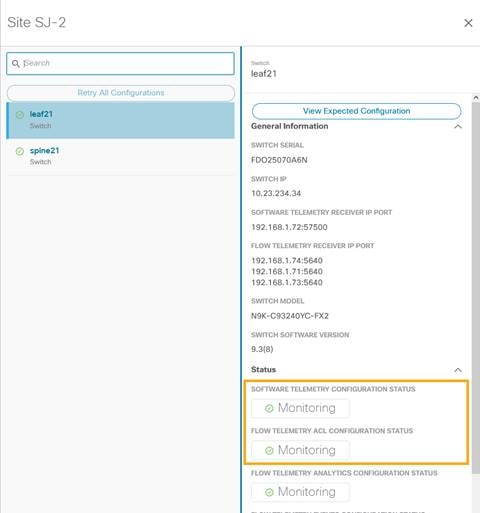480x513 pixels.
Task: Click check icon in Software Telemetry Monitoring badge
Action: click(x=269, y=408)
